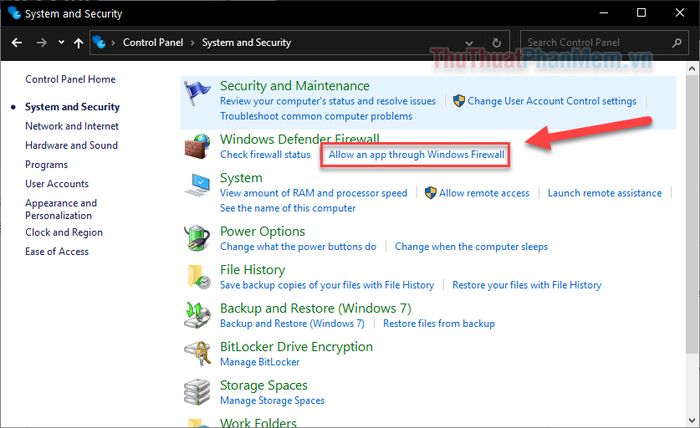Go to Control Panel Home
This screenshot has height=428, width=700.
click(x=70, y=79)
